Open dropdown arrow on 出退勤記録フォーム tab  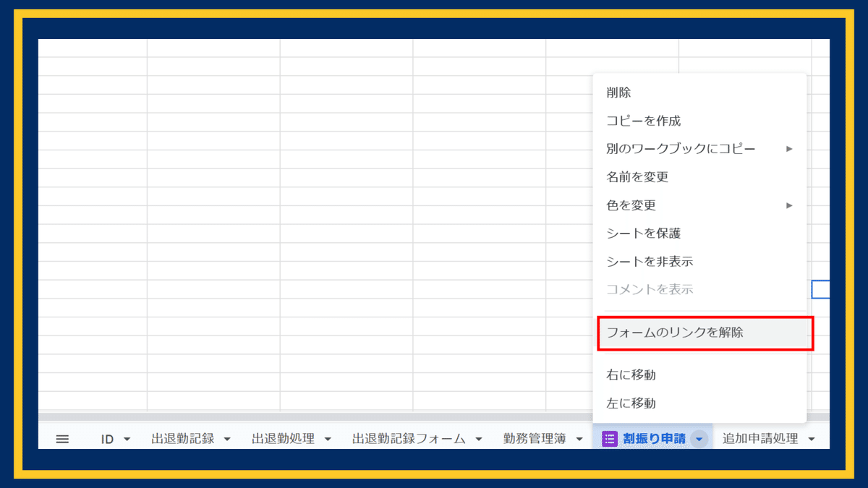pyautogui.click(x=478, y=439)
